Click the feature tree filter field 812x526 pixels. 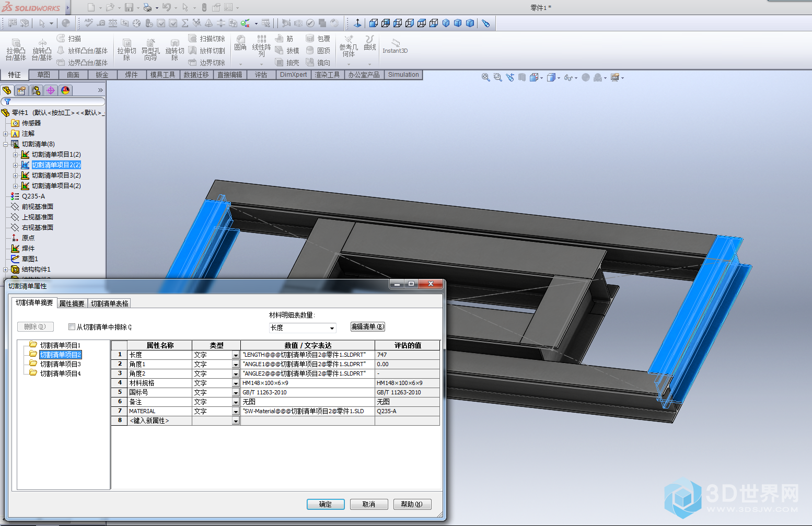point(53,101)
